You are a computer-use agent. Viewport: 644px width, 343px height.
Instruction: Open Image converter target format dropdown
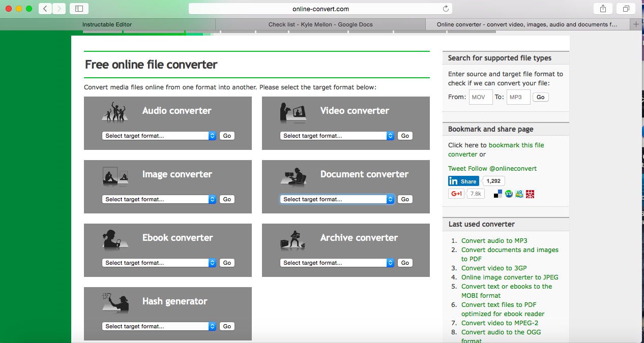coord(159,199)
